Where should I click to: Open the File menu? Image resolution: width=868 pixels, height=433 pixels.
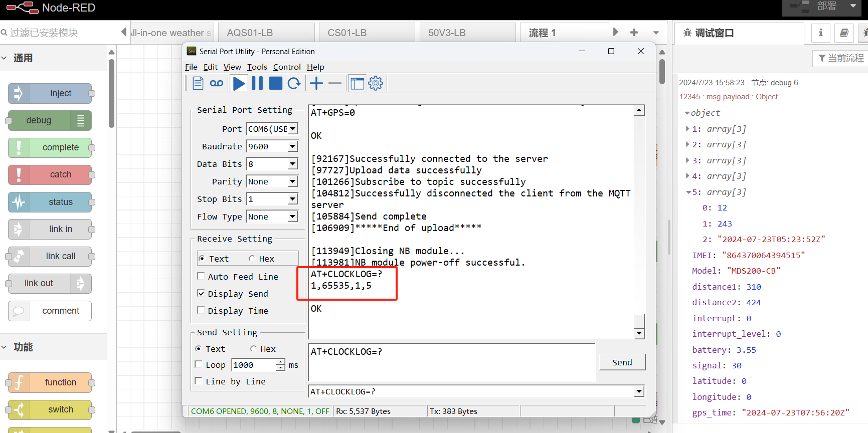pos(191,67)
